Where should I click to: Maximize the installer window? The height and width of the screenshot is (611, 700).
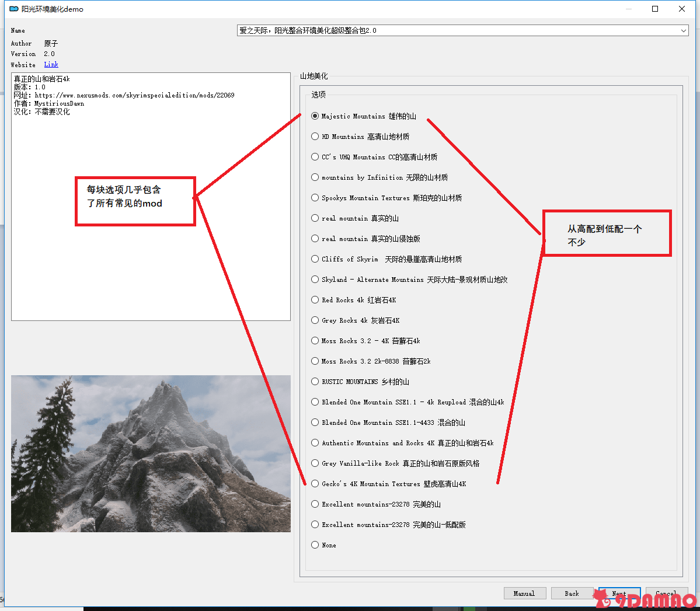pyautogui.click(x=655, y=9)
